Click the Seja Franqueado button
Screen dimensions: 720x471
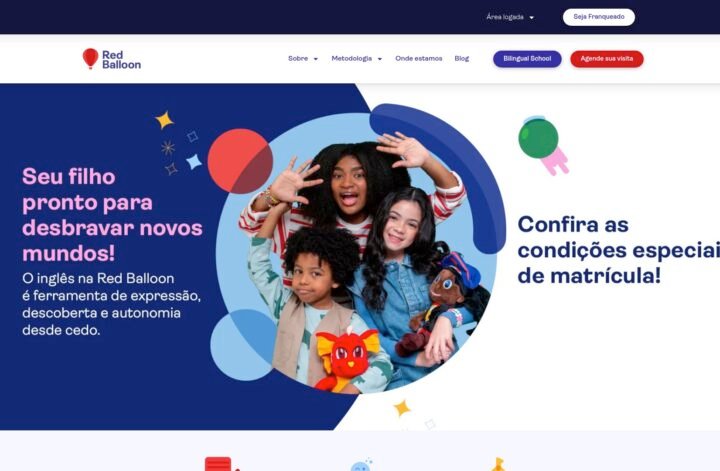point(599,17)
